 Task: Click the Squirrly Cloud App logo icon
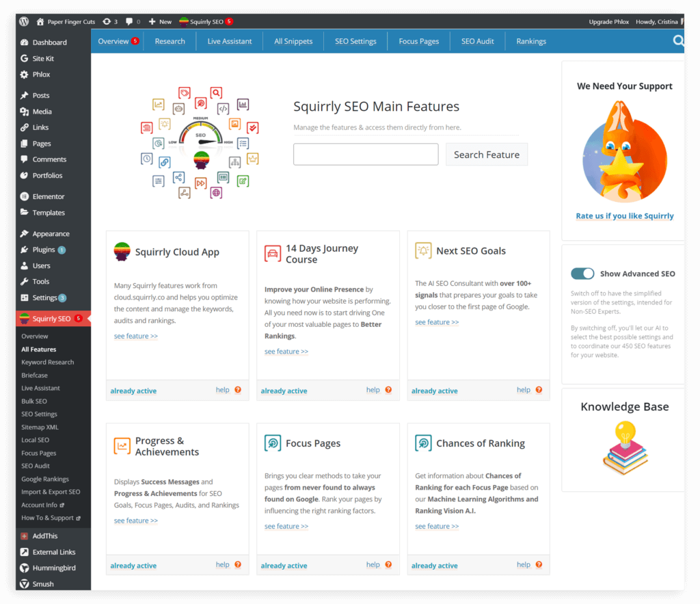click(x=122, y=252)
